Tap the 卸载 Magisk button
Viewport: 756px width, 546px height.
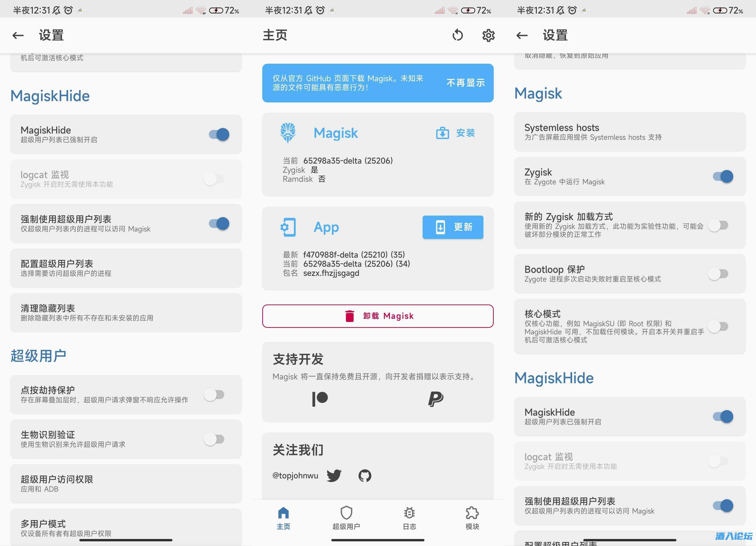[x=378, y=316]
